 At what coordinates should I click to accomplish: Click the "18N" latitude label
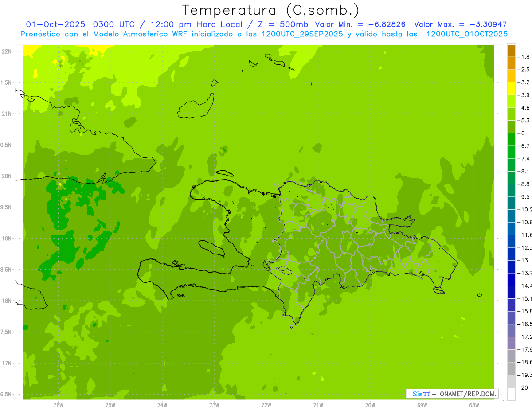(7, 301)
